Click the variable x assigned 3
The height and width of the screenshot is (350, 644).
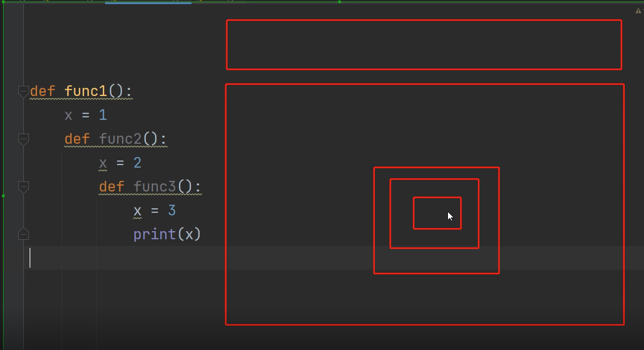tap(138, 211)
